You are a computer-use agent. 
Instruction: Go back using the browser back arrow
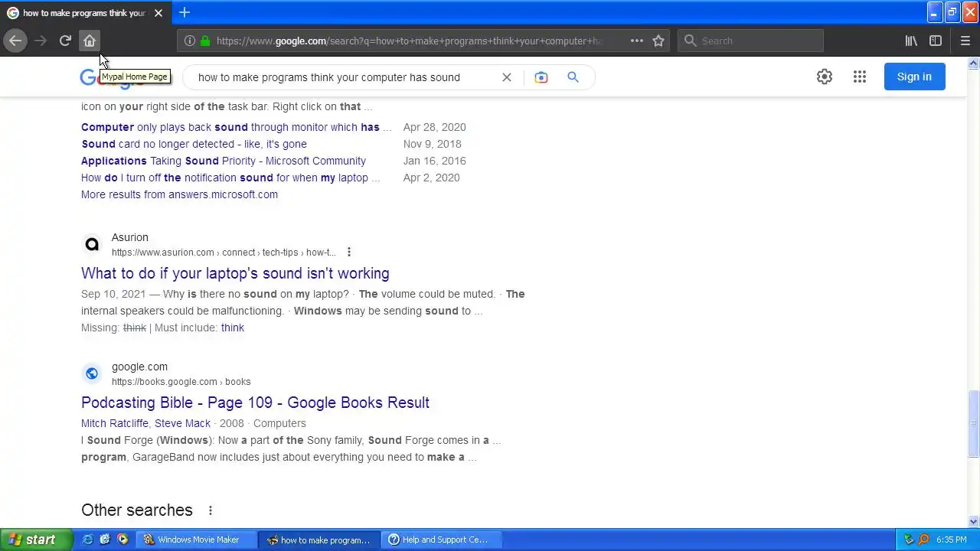(x=15, y=41)
